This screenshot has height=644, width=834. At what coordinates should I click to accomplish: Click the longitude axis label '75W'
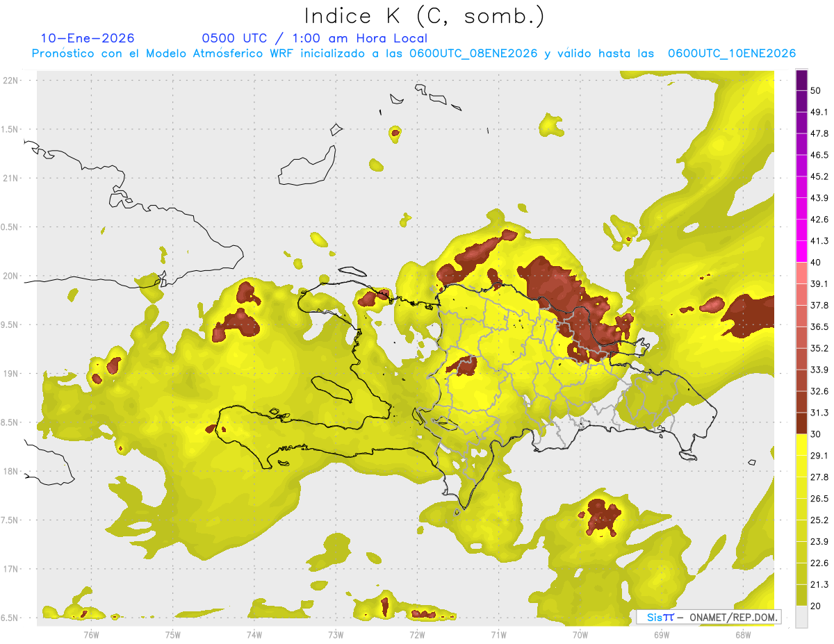pyautogui.click(x=172, y=635)
